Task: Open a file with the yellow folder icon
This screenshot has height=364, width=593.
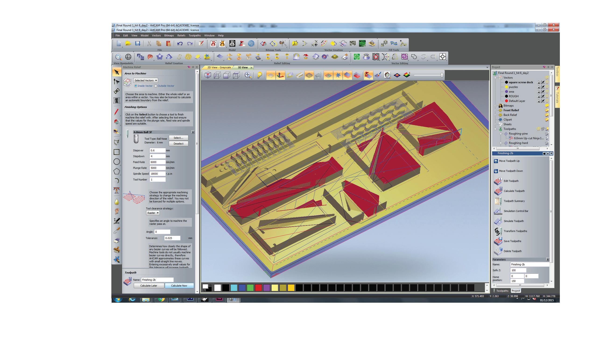Action: point(128,44)
